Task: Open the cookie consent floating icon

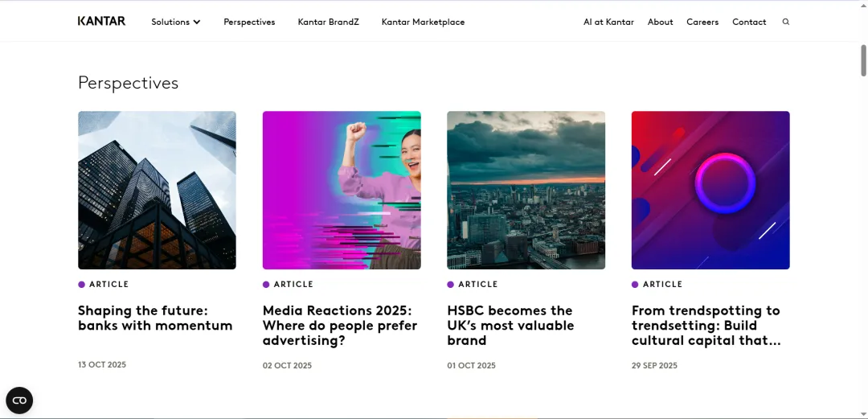Action: (19, 400)
